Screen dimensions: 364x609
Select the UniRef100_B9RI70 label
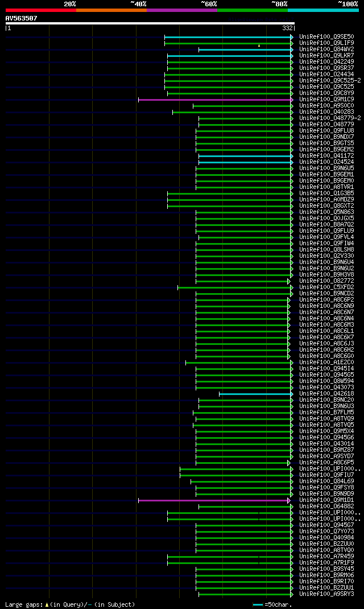tap(326, 582)
